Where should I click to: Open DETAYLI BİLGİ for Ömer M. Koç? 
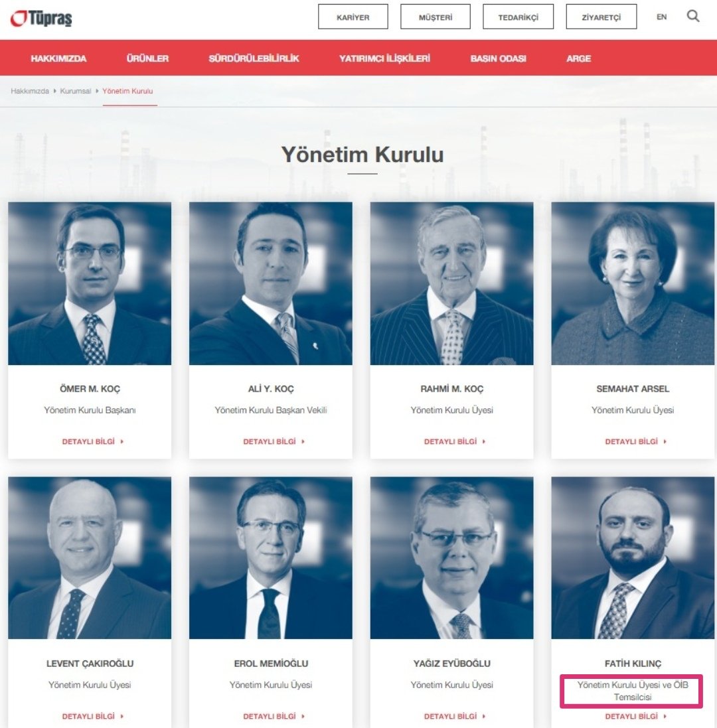tap(93, 441)
